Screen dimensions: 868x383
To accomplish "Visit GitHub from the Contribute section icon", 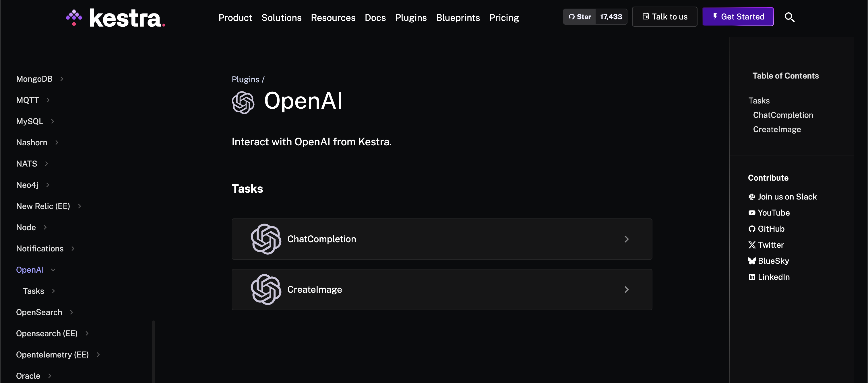I will [752, 228].
